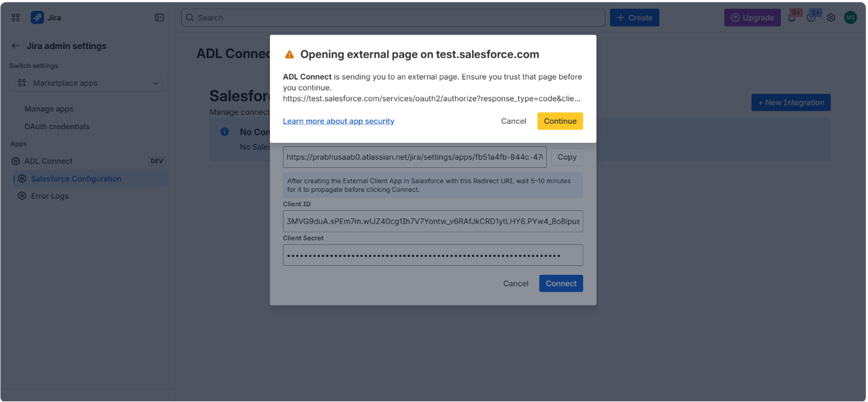
Task: Collapse the sidebar panel icon
Action: click(159, 18)
